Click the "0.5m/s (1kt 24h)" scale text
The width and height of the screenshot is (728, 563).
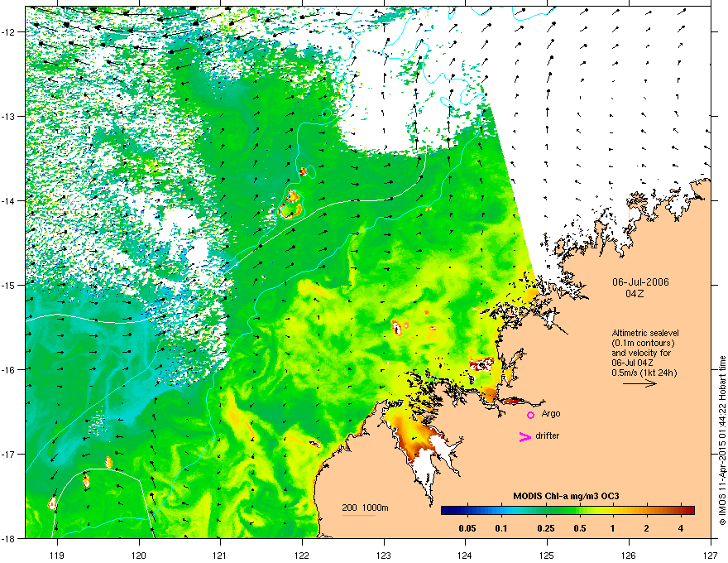644,373
